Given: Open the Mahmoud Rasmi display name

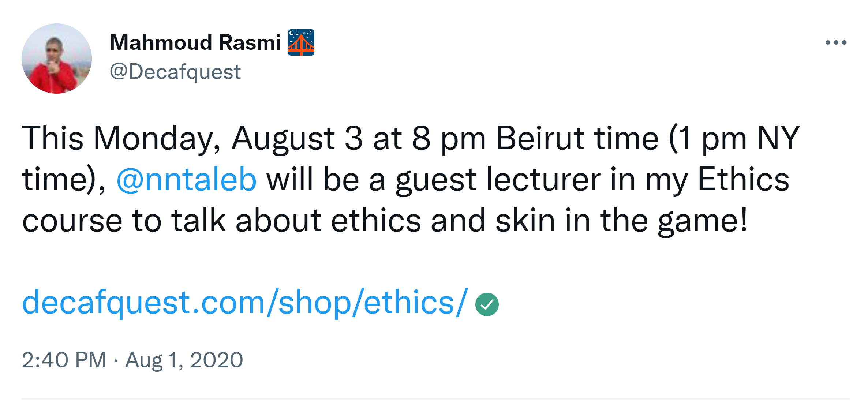Looking at the screenshot, I should (195, 42).
